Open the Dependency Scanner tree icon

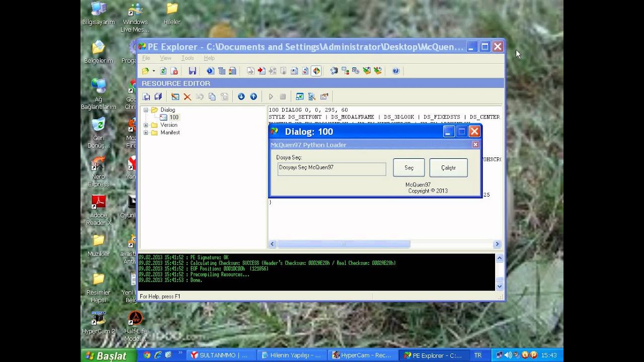coord(345,71)
